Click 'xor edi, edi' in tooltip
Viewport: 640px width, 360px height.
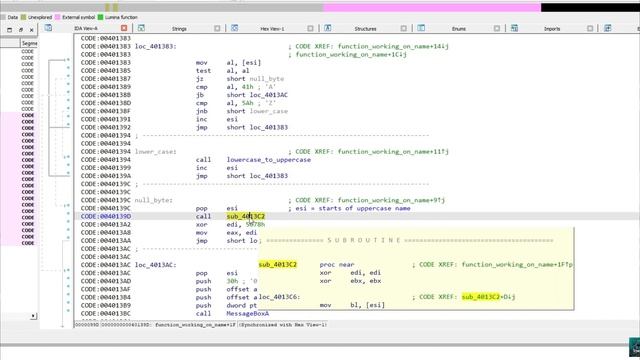(x=350, y=273)
